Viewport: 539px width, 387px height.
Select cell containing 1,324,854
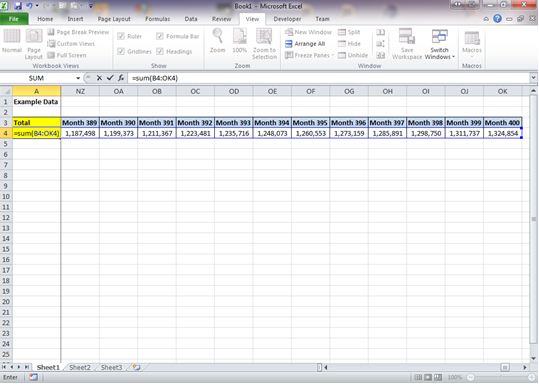(503, 133)
